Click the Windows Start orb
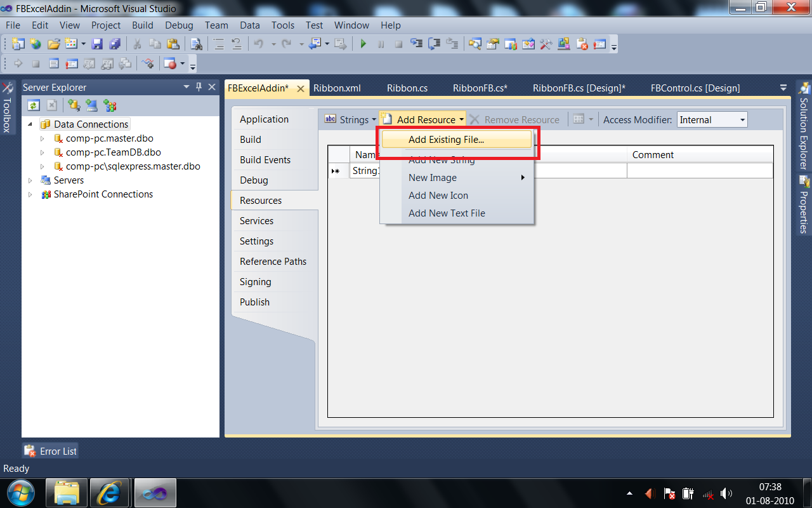 [22, 493]
